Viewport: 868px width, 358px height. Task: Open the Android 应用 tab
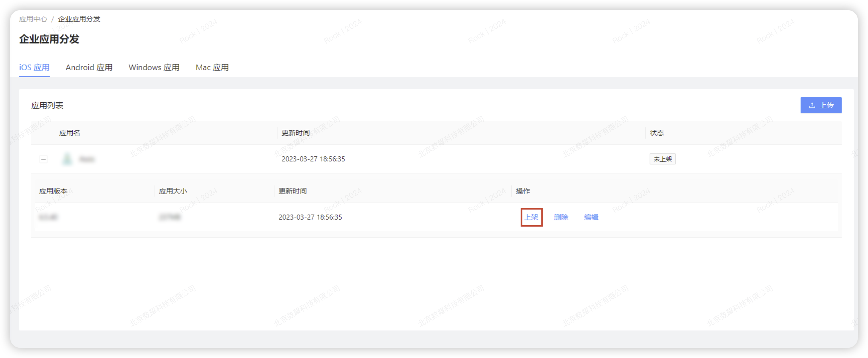click(x=89, y=67)
